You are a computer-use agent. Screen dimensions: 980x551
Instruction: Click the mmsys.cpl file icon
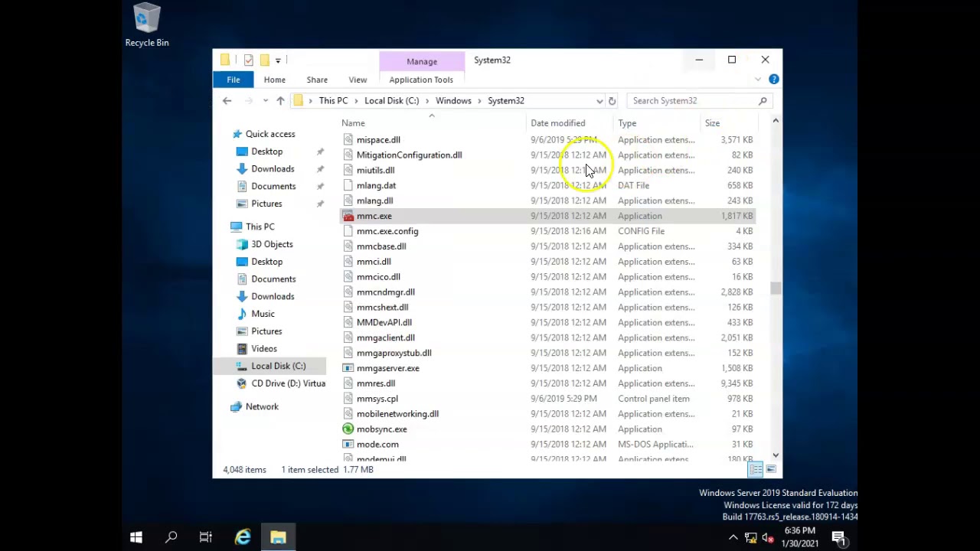348,399
